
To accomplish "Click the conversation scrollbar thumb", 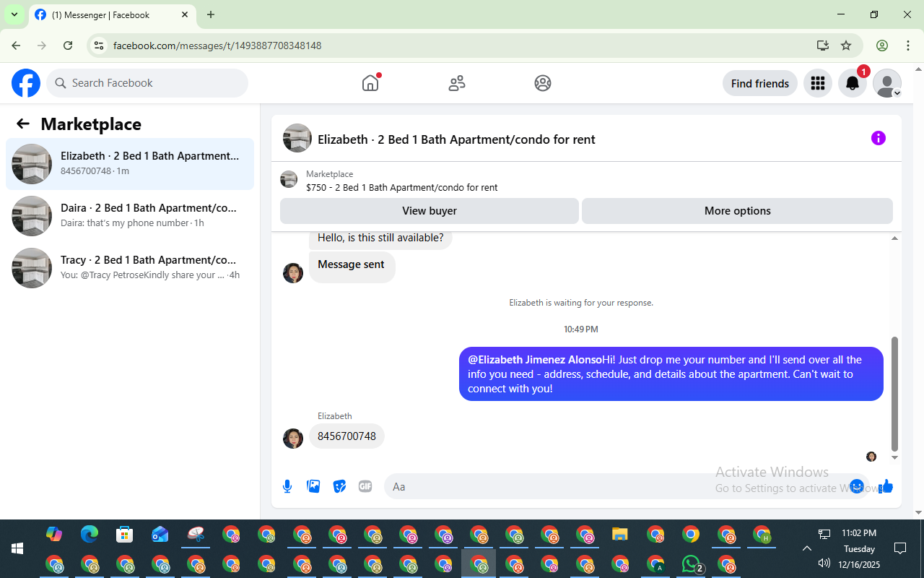I will click(895, 394).
